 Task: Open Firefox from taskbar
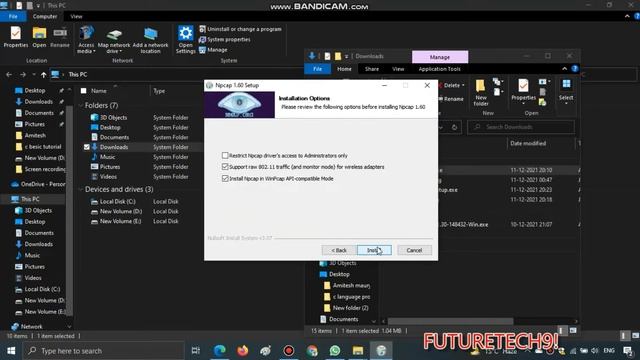click(243, 350)
